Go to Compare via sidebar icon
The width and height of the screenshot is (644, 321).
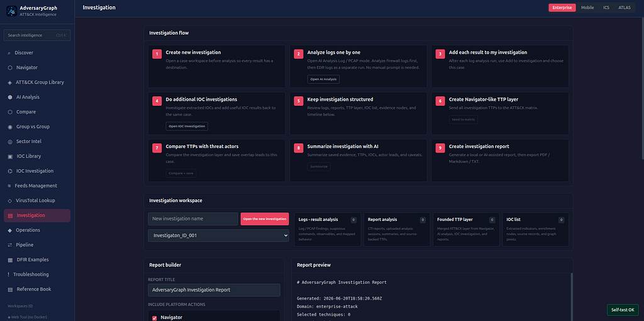[x=10, y=112]
